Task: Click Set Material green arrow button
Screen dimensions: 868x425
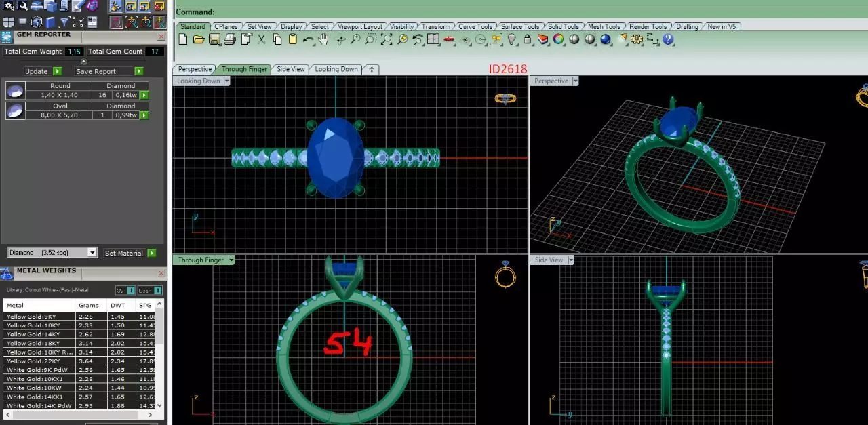Action: pyautogui.click(x=152, y=253)
